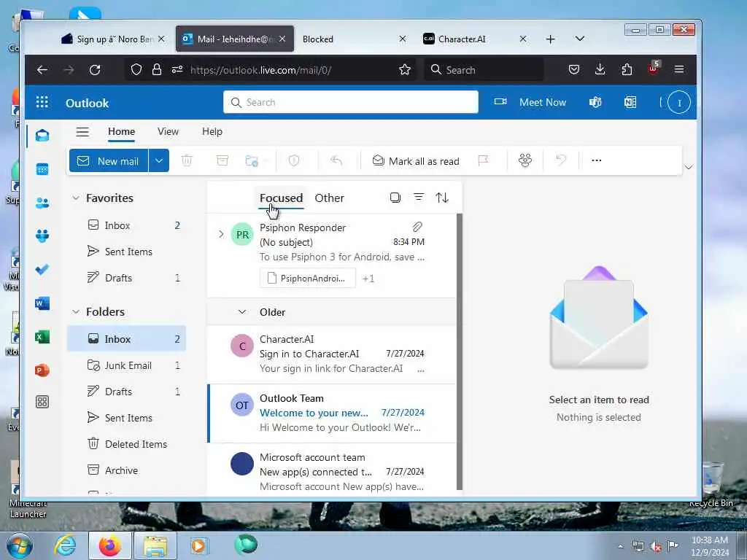Screen dimensions: 747x560
Task: Open the Groups icon in left rail
Action: pos(42,236)
